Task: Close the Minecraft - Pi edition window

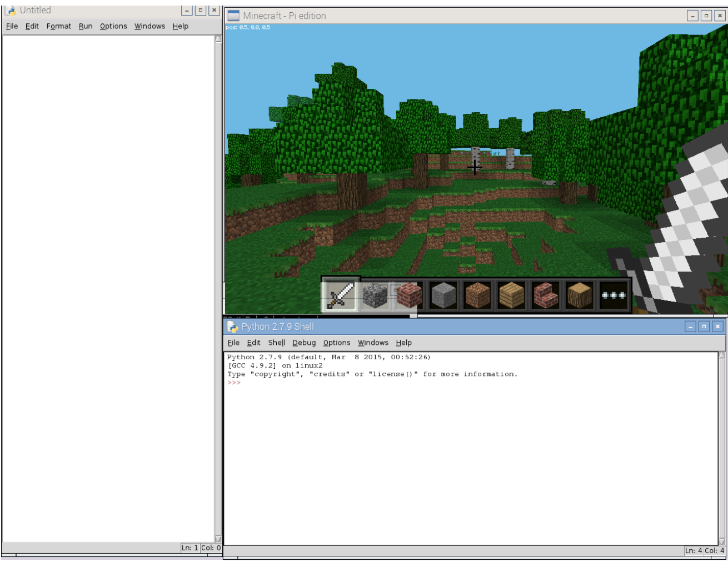Action: (720, 16)
